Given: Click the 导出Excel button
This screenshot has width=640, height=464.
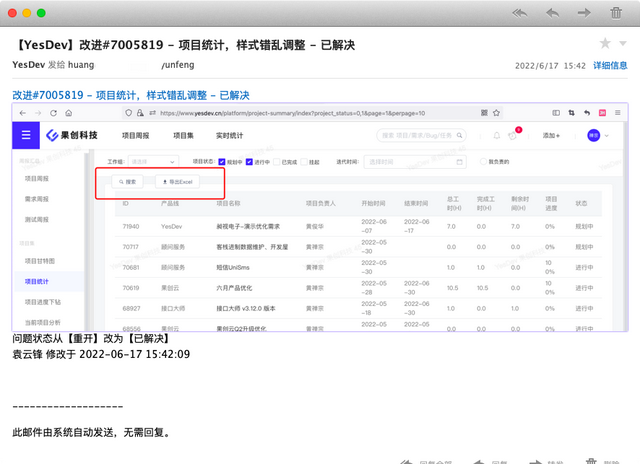Looking at the screenshot, I should click(178, 182).
